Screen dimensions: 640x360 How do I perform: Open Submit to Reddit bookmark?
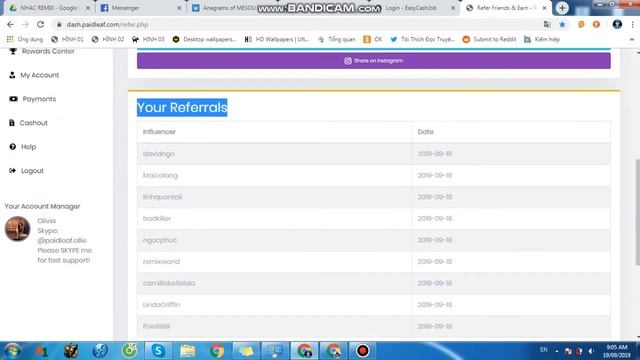point(489,39)
